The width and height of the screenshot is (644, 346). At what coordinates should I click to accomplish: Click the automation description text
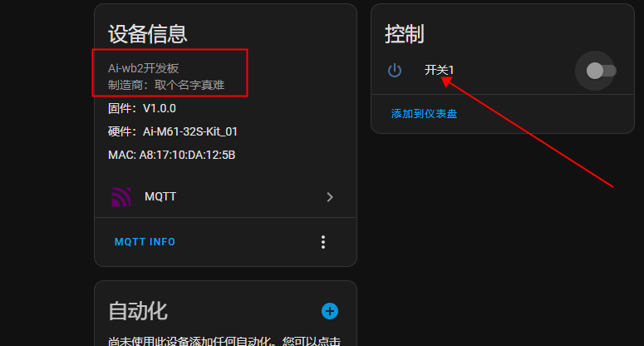pos(224,341)
